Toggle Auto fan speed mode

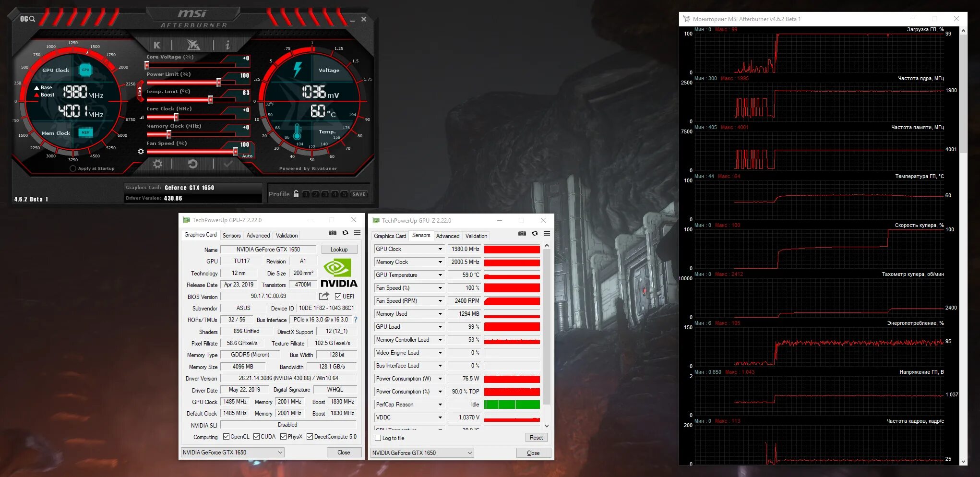point(247,156)
